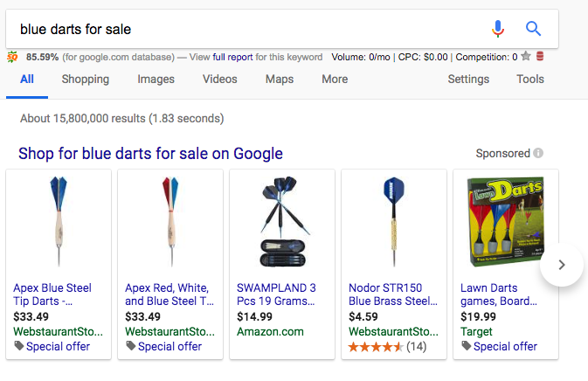Click the Special offer tag icon under Target
588x381 pixels.
point(467,346)
